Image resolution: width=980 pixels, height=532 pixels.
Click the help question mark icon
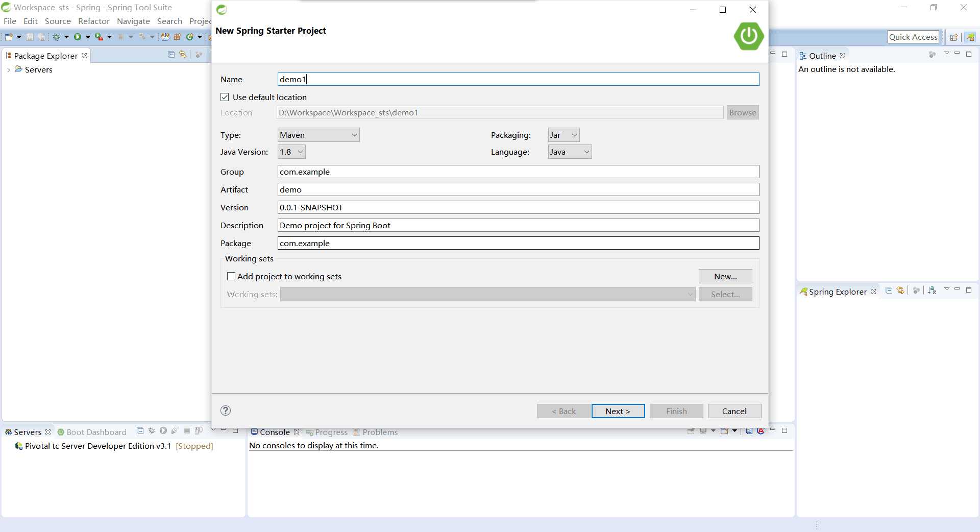tap(226, 410)
